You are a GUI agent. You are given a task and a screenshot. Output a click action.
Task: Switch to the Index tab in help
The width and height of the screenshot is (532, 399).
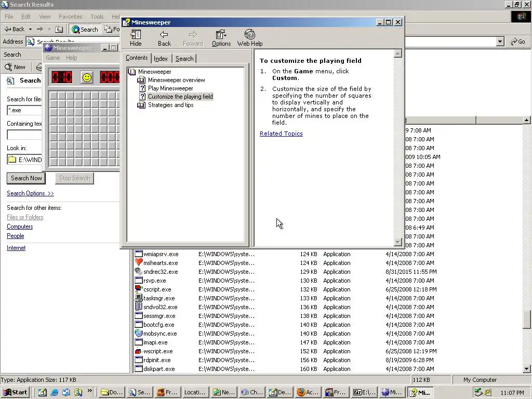tap(161, 58)
